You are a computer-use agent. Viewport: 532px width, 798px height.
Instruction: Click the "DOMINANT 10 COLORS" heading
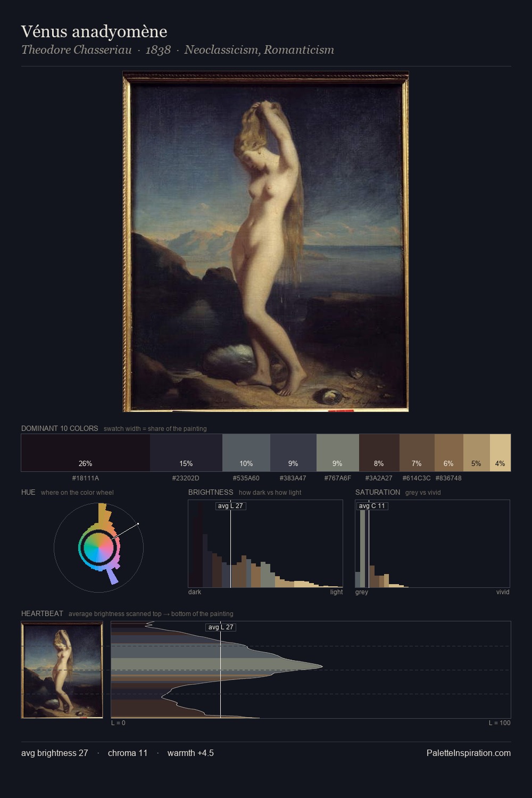(60, 428)
